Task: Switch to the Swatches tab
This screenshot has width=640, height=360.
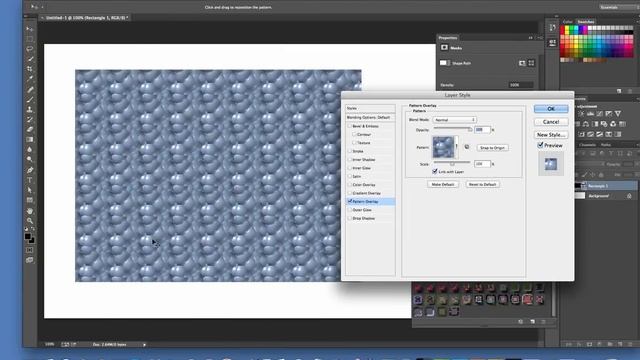Action: (x=586, y=22)
